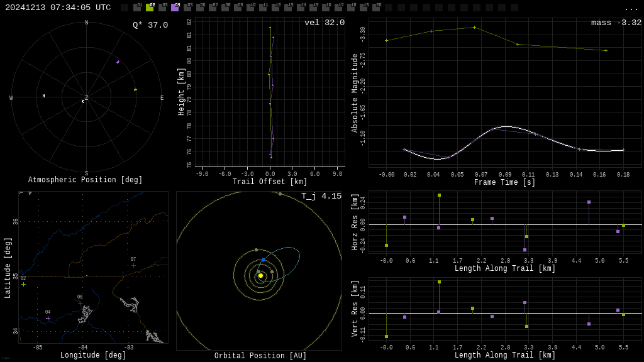Click the station 10 box in top bar
This screenshot has width=644, height=362.
(250, 8)
